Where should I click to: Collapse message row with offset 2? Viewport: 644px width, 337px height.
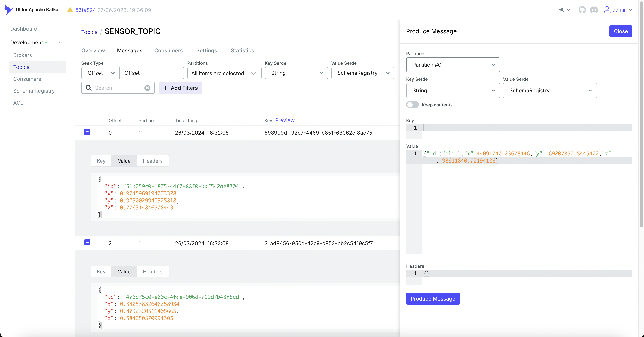point(87,242)
